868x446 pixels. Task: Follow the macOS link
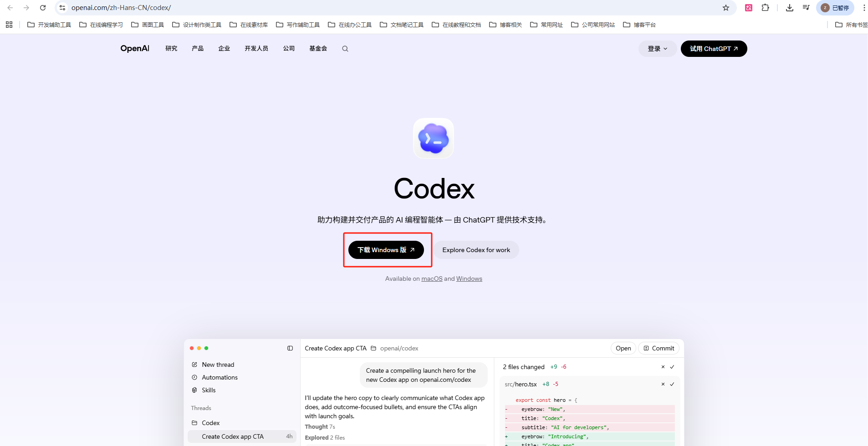(x=432, y=279)
